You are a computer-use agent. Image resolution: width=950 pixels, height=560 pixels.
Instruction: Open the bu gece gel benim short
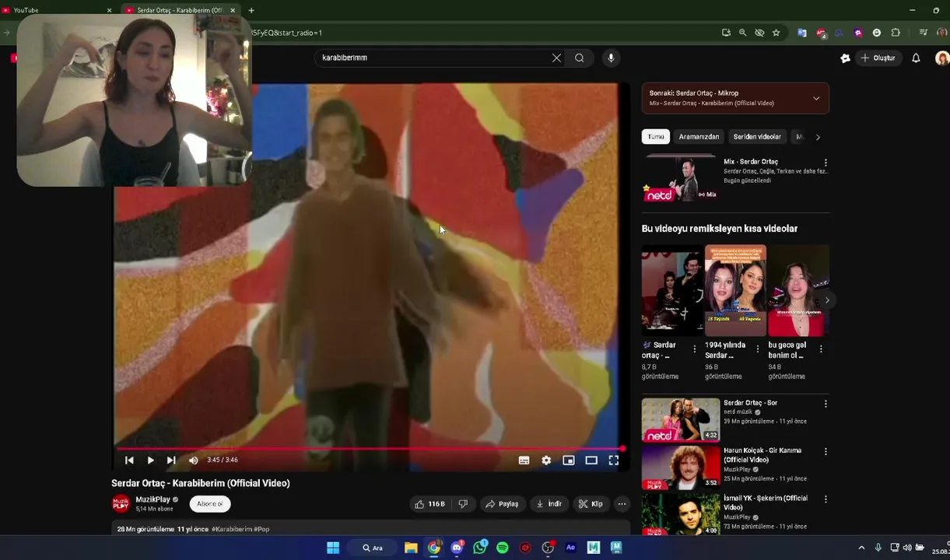tap(798, 290)
